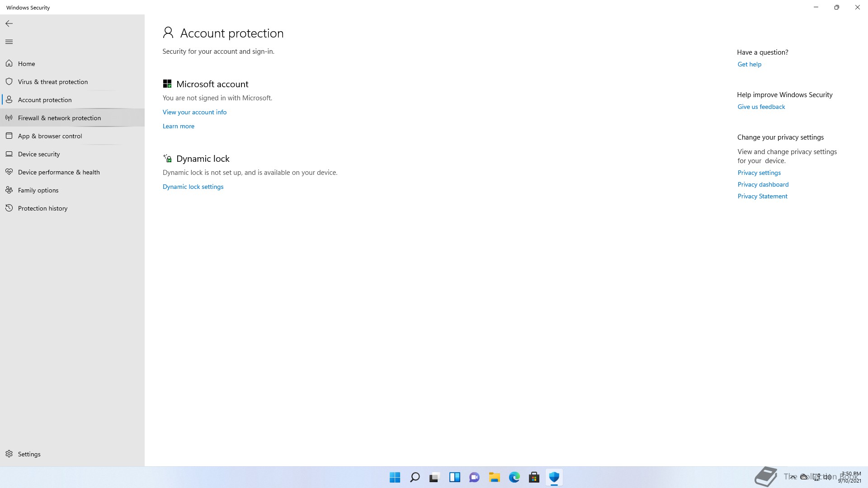Open Settings at sidebar bottom

click(72, 454)
